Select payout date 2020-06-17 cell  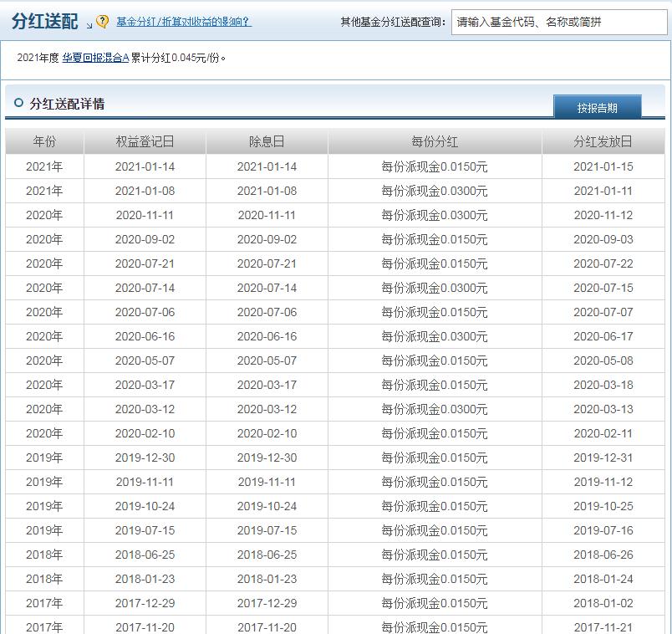click(x=603, y=336)
